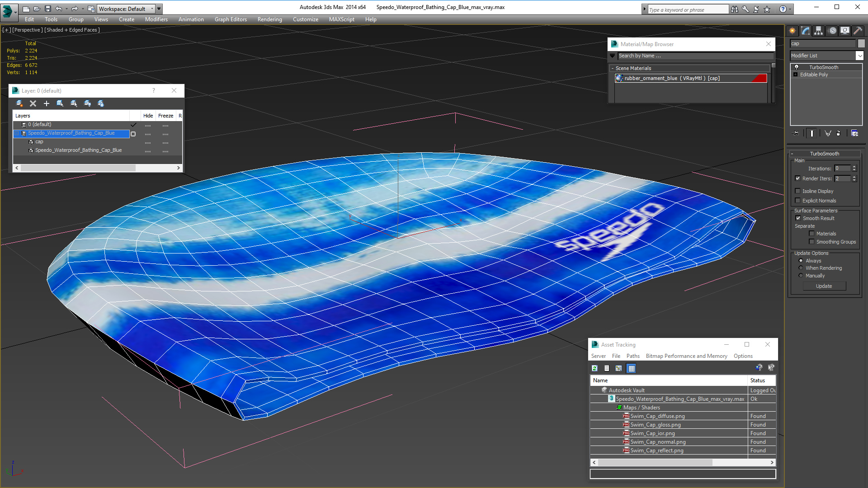Click Remove Modifier from stack icon
Viewport: 868px width, 488px height.
(839, 133)
